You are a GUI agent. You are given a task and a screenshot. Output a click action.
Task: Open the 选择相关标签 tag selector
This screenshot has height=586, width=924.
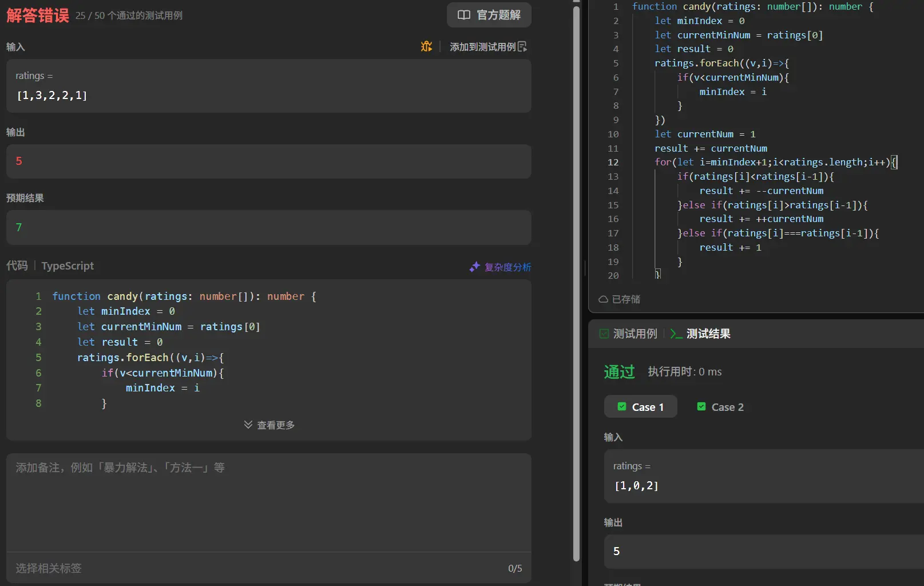[x=49, y=568]
